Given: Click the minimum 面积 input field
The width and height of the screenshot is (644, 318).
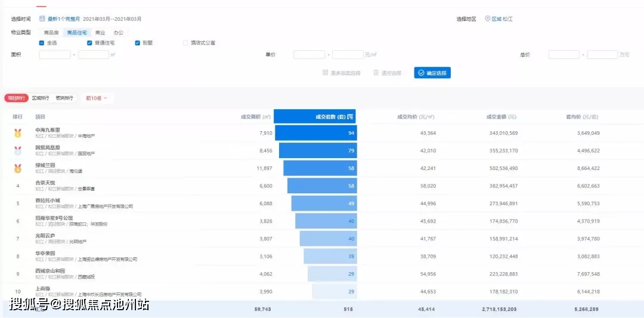Looking at the screenshot, I should point(55,55).
